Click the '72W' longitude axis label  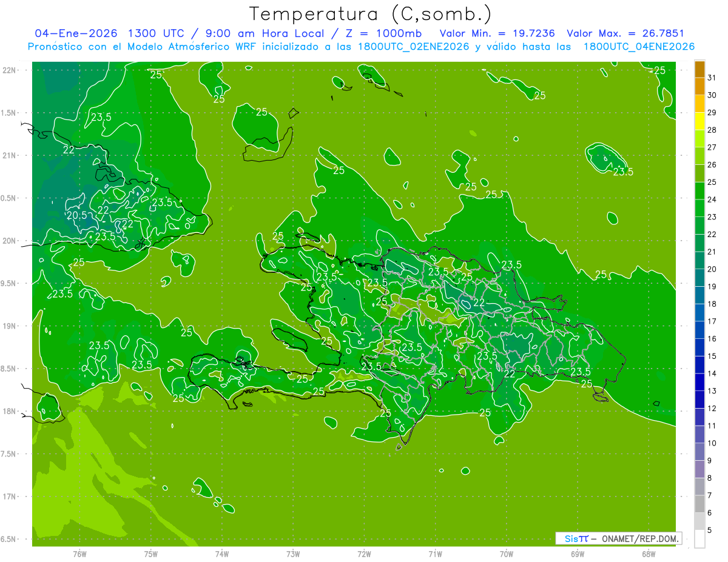(365, 554)
